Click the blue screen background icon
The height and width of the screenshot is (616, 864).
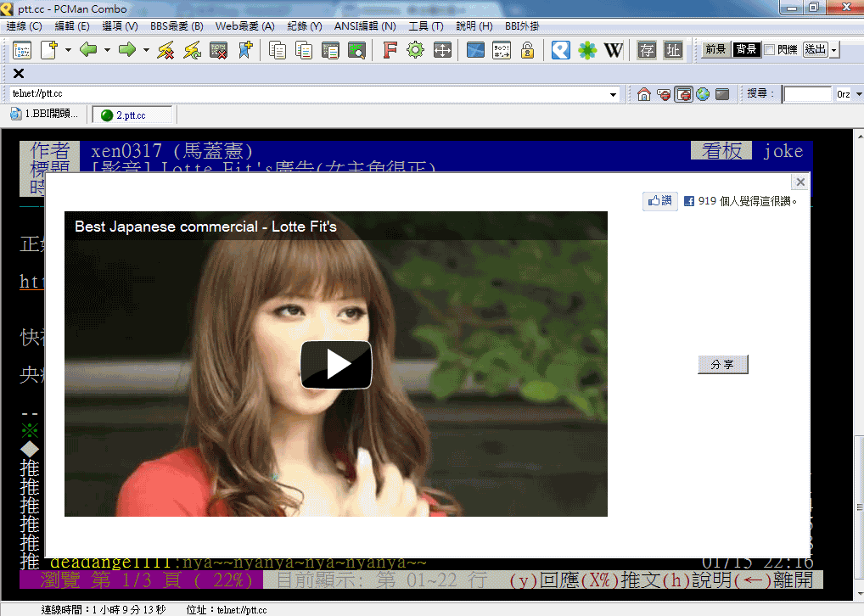click(475, 50)
